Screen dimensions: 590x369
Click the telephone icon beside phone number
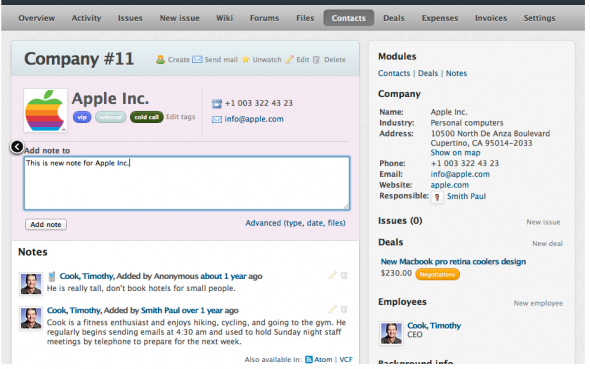point(217,103)
